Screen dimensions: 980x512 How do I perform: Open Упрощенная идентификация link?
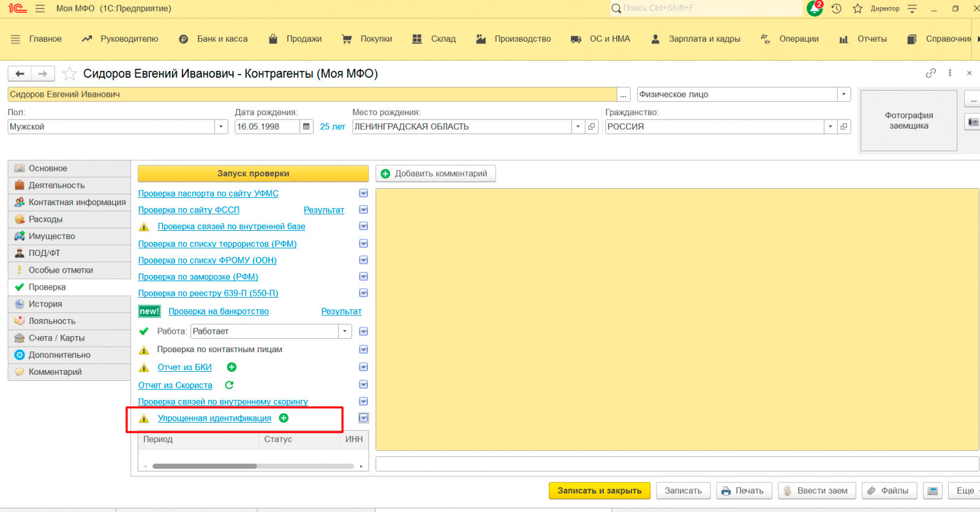(x=214, y=418)
